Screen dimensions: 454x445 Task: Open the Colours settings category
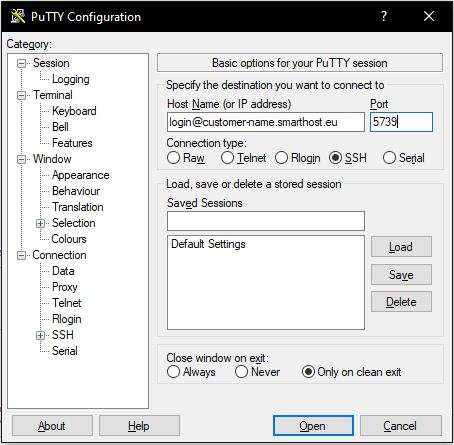(69, 239)
